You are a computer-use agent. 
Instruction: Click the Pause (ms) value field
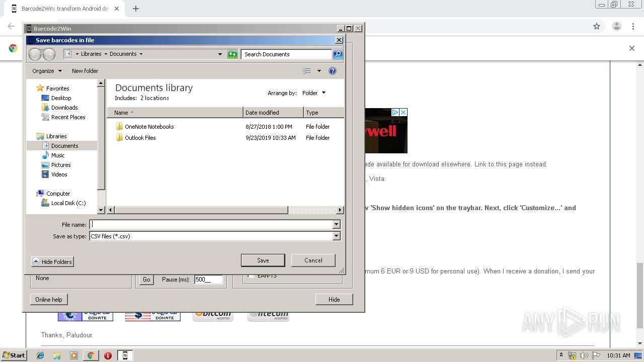tap(208, 280)
